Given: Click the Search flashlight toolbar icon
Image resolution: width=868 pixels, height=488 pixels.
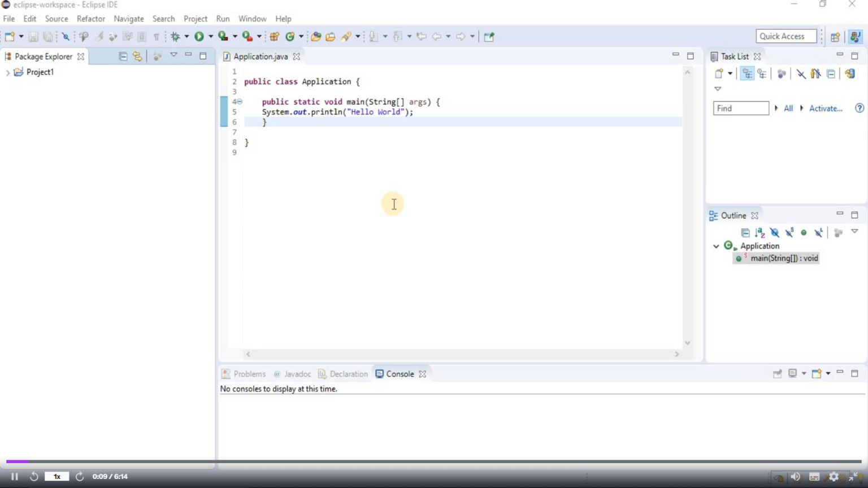Looking at the screenshot, I should point(346,37).
